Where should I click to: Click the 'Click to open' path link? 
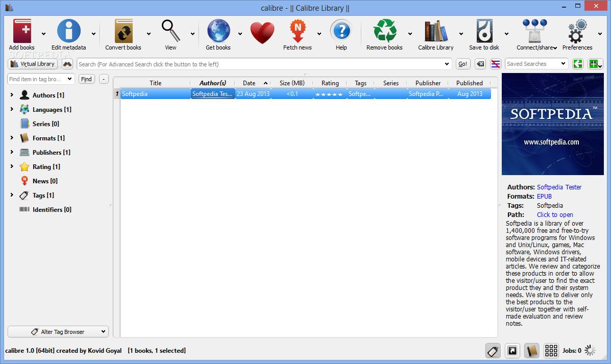click(555, 215)
